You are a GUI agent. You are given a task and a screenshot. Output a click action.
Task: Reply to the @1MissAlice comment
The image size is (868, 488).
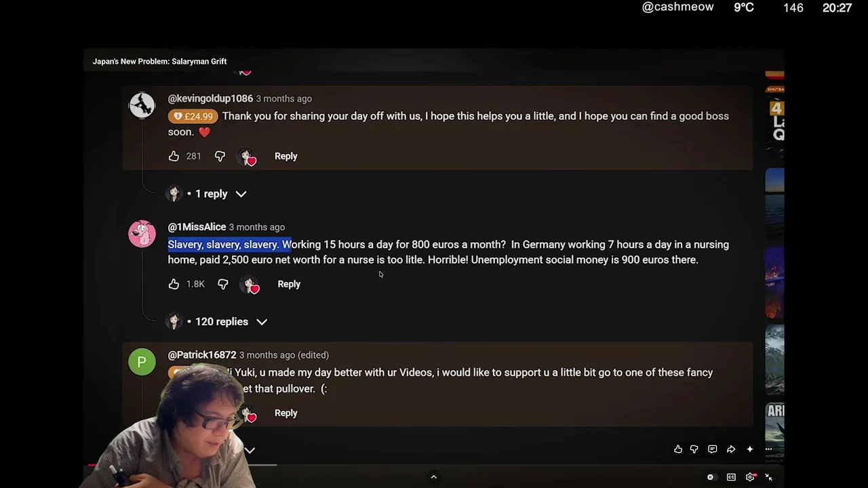[x=289, y=284]
